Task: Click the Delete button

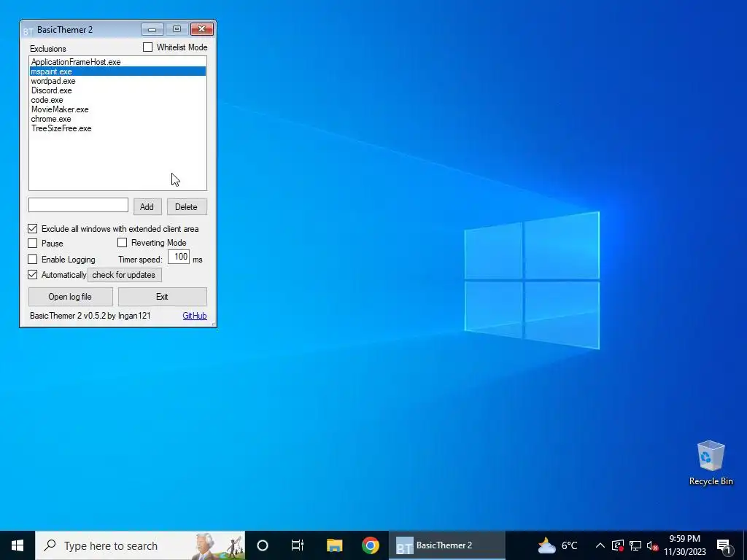Action: (186, 206)
